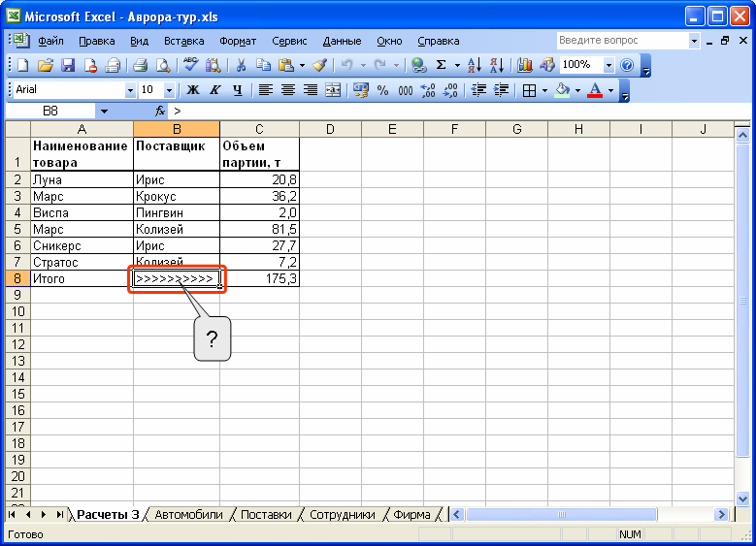Open the borders dropdown arrow
This screenshot has height=546, width=756.
coord(544,90)
